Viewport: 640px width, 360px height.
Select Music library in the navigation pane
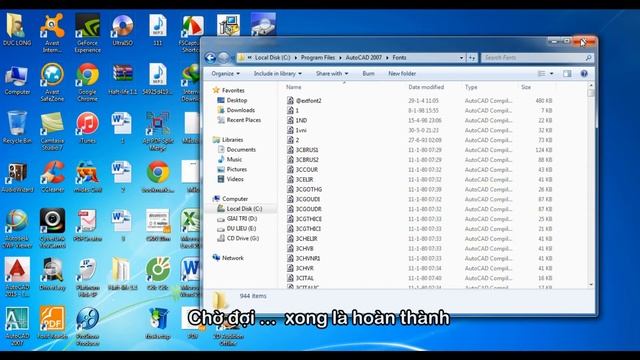tap(230, 159)
